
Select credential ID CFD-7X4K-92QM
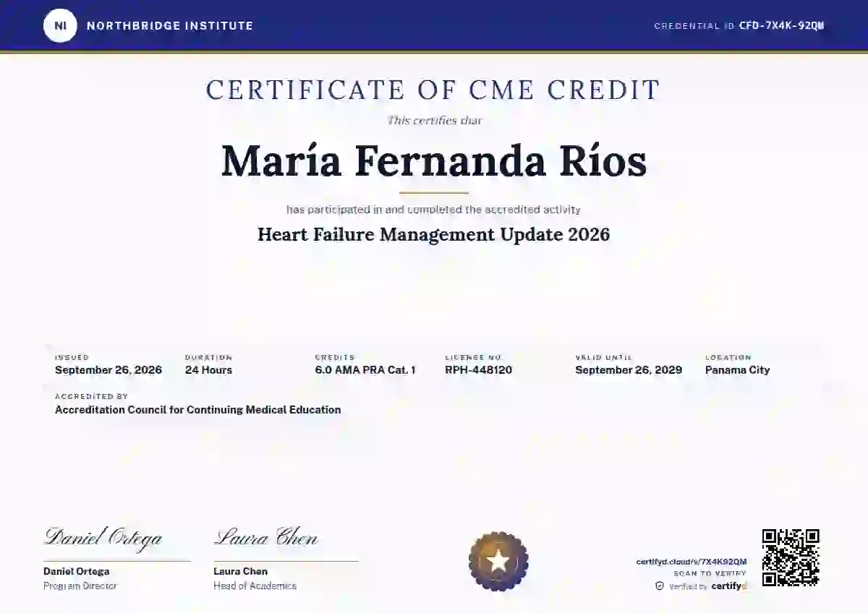click(781, 26)
